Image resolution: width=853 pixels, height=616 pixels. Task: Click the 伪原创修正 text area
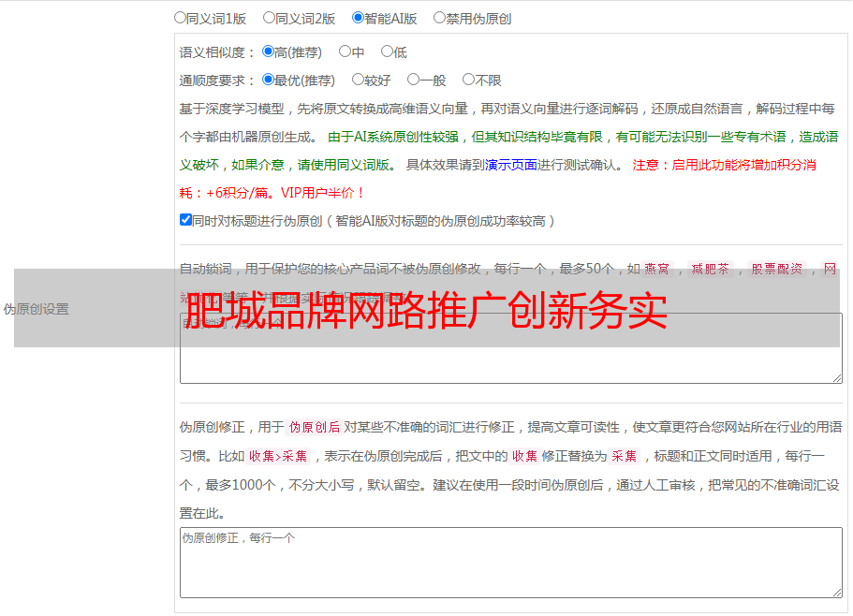click(511, 563)
